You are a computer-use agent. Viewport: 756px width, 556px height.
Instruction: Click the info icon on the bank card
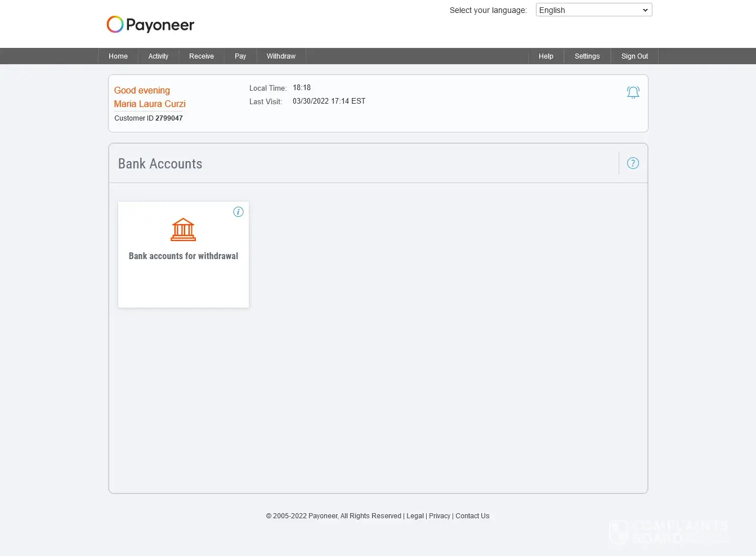pos(238,212)
